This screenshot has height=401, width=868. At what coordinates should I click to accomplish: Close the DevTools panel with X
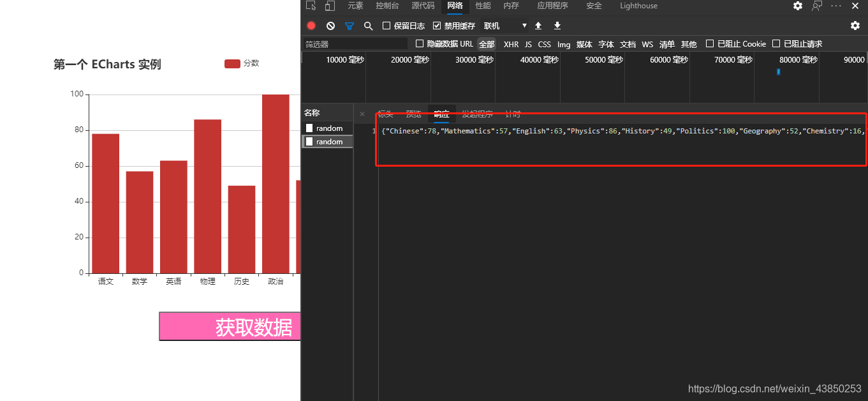tap(855, 6)
